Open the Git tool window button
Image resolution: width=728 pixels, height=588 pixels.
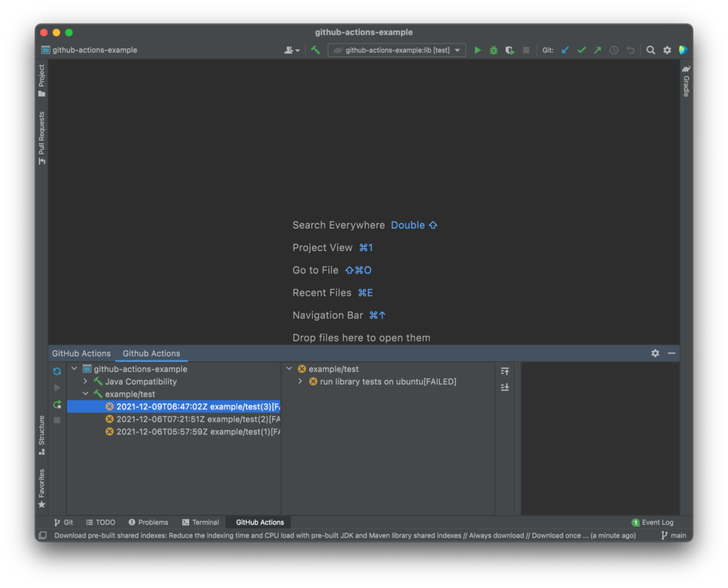[63, 522]
